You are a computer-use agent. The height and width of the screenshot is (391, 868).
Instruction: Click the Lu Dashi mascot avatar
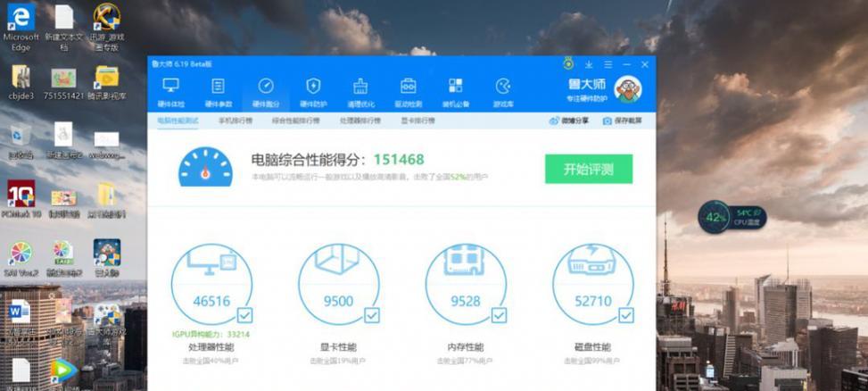pos(628,89)
